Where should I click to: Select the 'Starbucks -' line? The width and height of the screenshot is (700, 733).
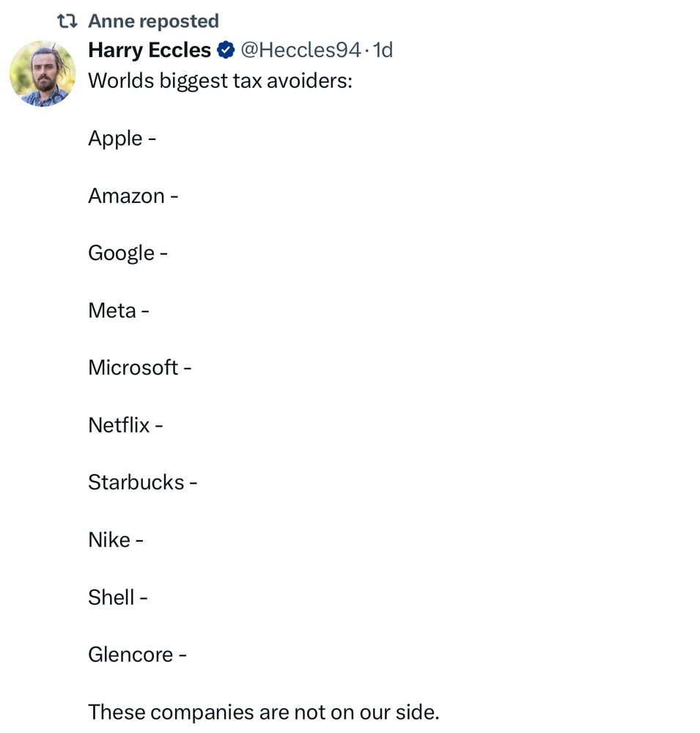142,482
